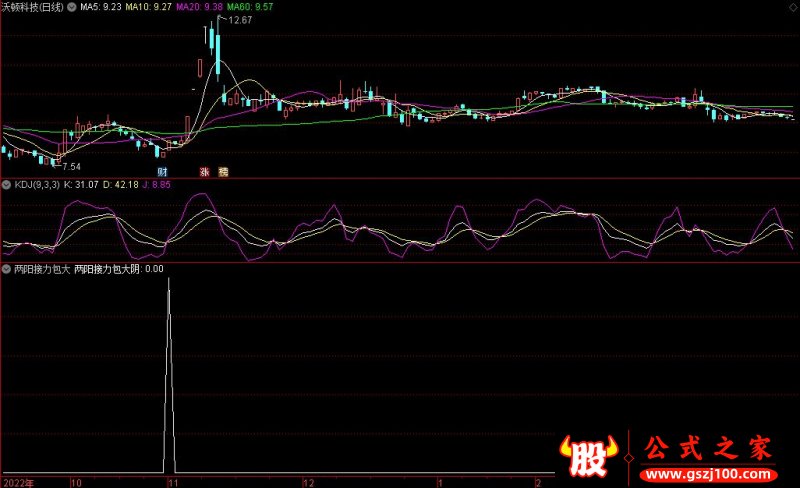Viewport: 800px width, 488px height.
Task: Expand the KDJ panel dropdown arrow
Action: pos(6,184)
